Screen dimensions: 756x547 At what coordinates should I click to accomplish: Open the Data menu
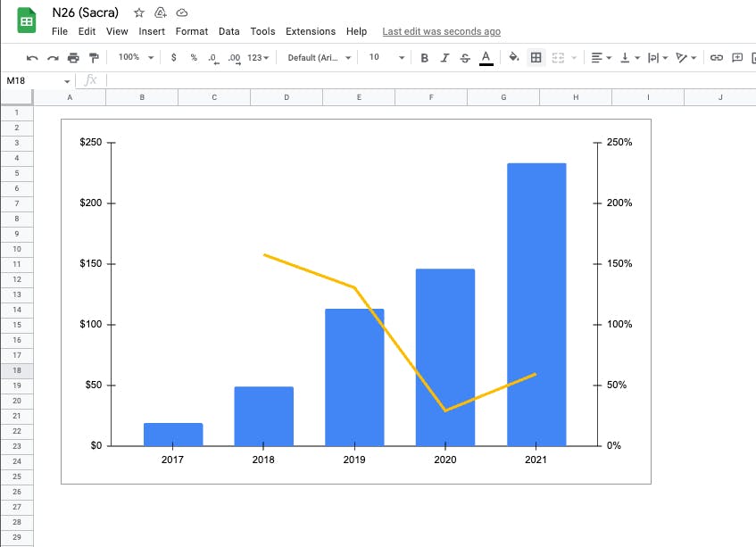[x=229, y=31]
